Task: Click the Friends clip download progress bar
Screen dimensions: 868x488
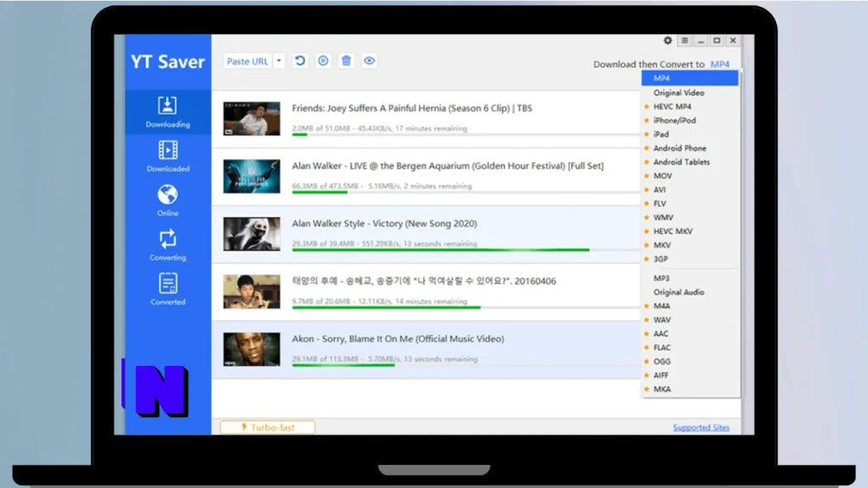Action: click(x=465, y=135)
